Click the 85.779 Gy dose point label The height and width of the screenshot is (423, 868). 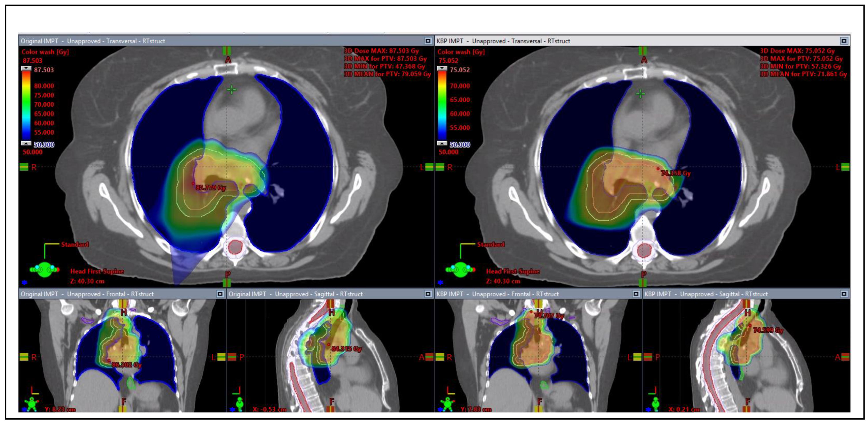pyautogui.click(x=211, y=188)
